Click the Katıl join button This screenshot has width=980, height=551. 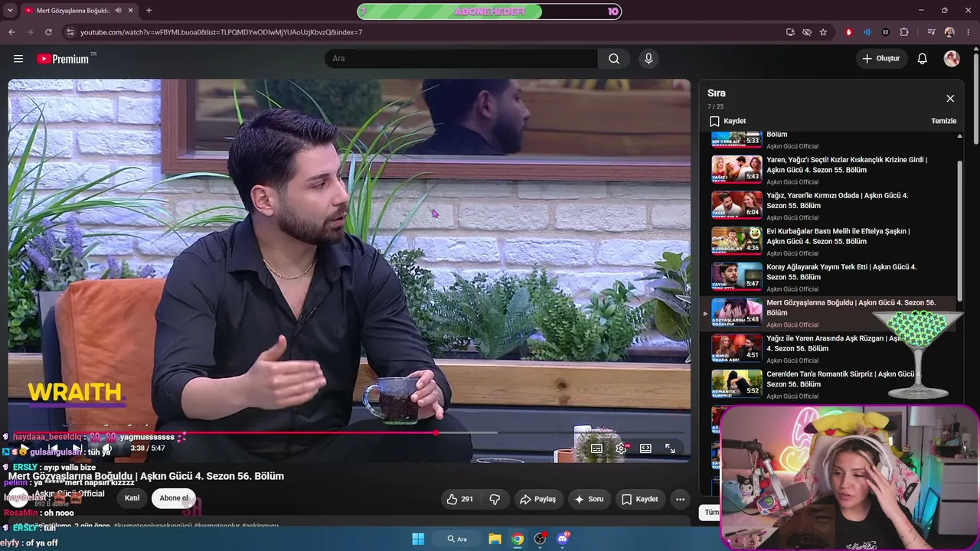pyautogui.click(x=132, y=498)
